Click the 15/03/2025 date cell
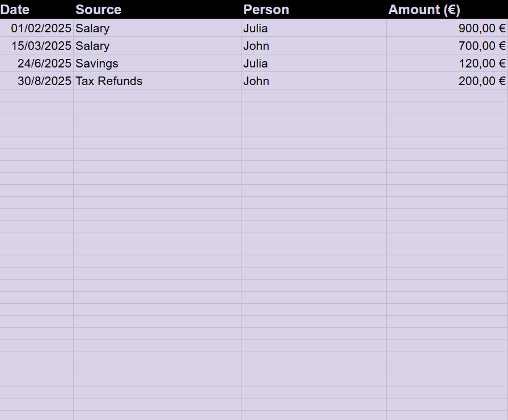 (x=41, y=46)
